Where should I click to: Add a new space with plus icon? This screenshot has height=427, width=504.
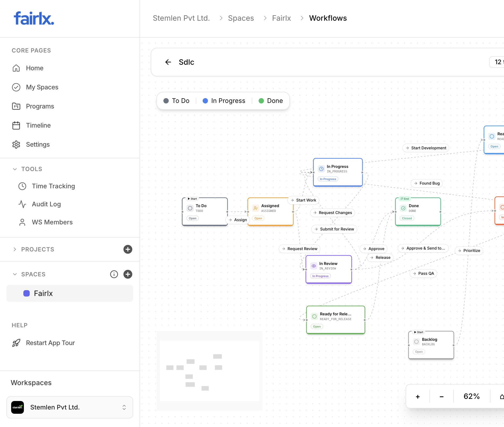click(x=128, y=274)
